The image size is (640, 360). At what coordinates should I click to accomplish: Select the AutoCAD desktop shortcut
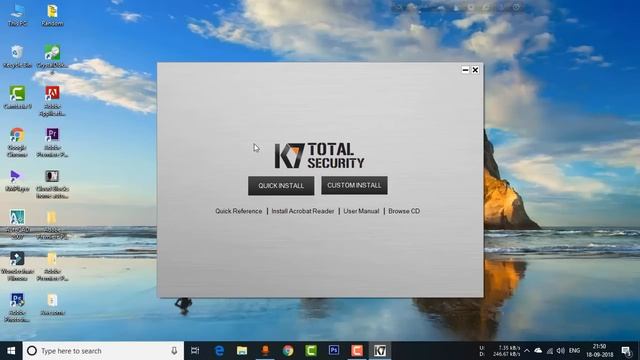(18, 224)
